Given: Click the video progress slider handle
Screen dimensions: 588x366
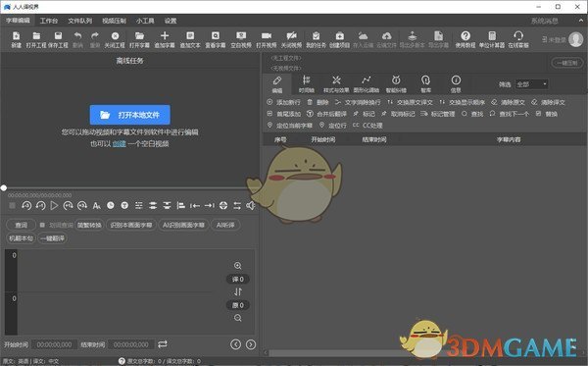Looking at the screenshot, I should click(4, 187).
